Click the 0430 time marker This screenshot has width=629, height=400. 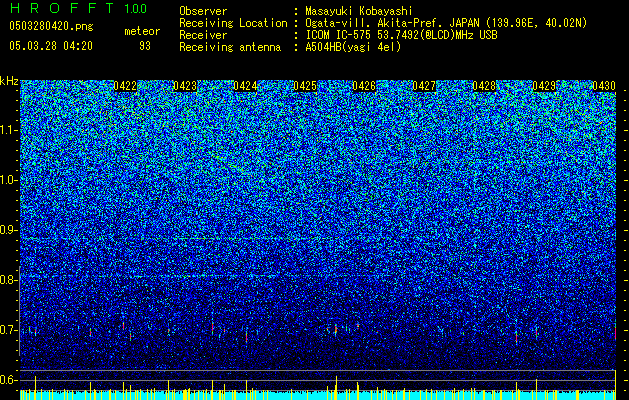[x=604, y=86]
